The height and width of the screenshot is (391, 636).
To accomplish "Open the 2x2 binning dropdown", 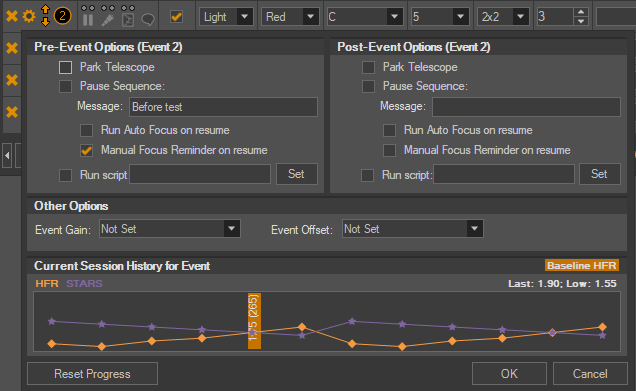I will coord(503,17).
